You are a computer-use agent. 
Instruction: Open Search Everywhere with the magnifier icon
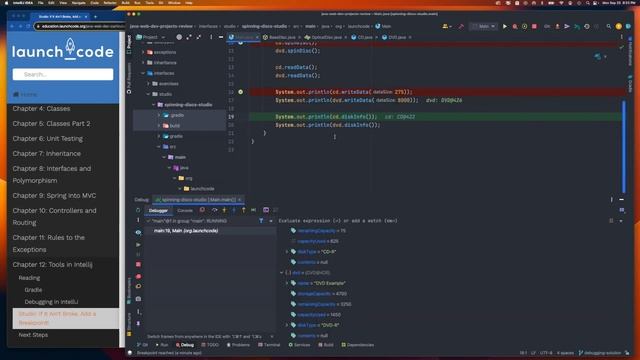pos(609,26)
